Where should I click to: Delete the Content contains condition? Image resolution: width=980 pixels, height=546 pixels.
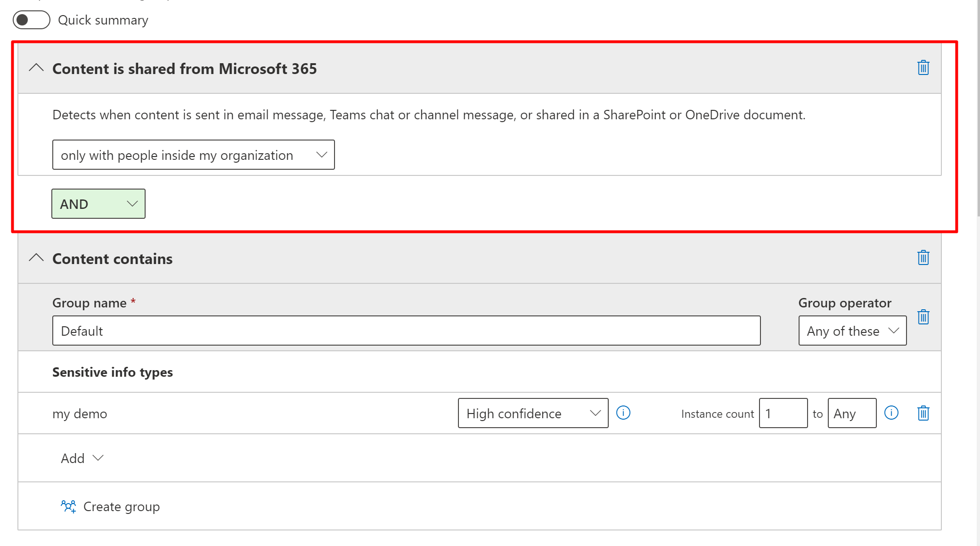pos(923,258)
